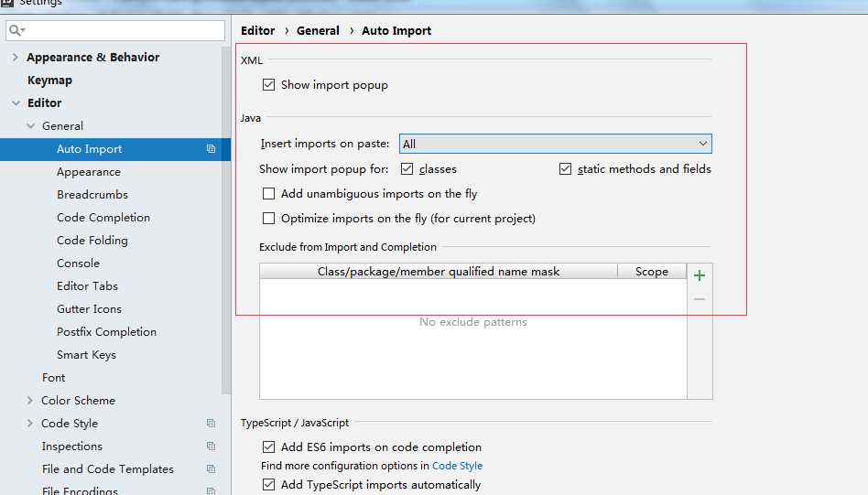
Task: Click General in the breadcrumb path
Action: pos(318,31)
